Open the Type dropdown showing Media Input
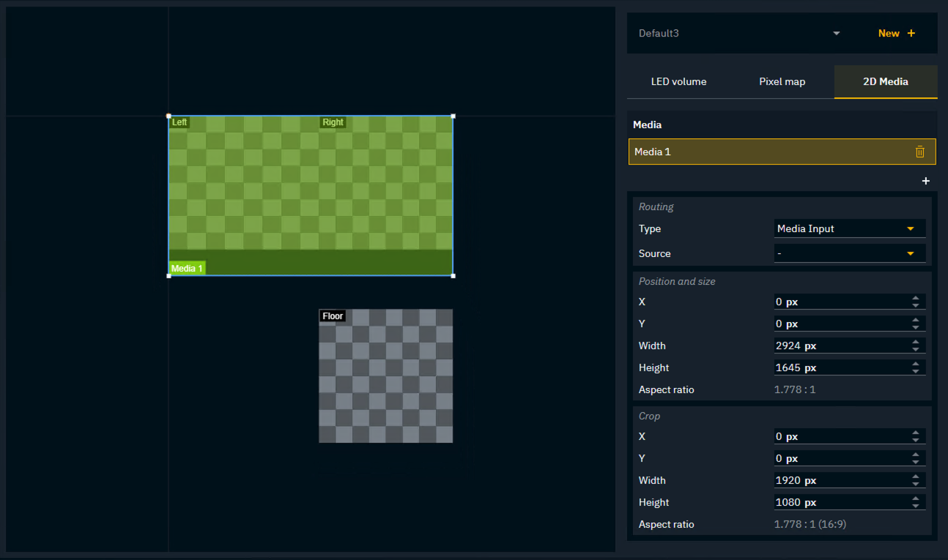The width and height of the screenshot is (948, 560). (x=849, y=228)
